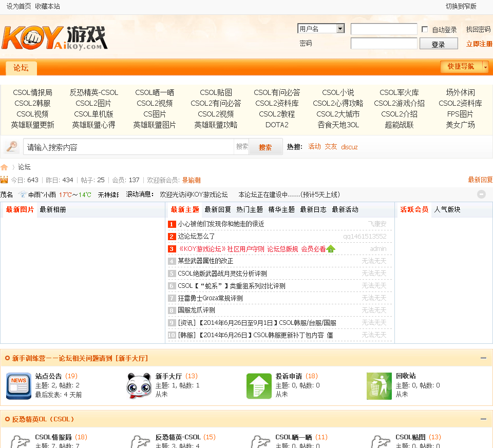Open author qq1461513552 profile
The image size is (493, 448).
pos(365,236)
